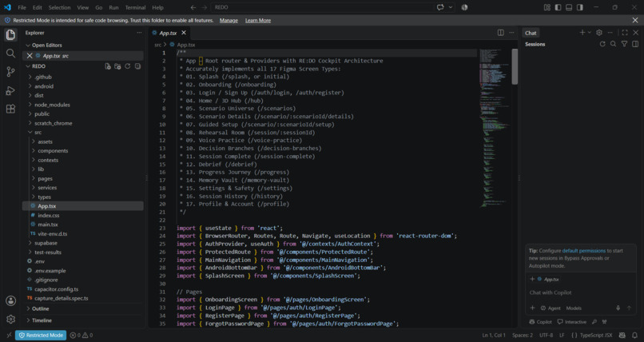644x342 pixels.
Task: Click the Copilot status icon in status bar
Action: pos(622,336)
